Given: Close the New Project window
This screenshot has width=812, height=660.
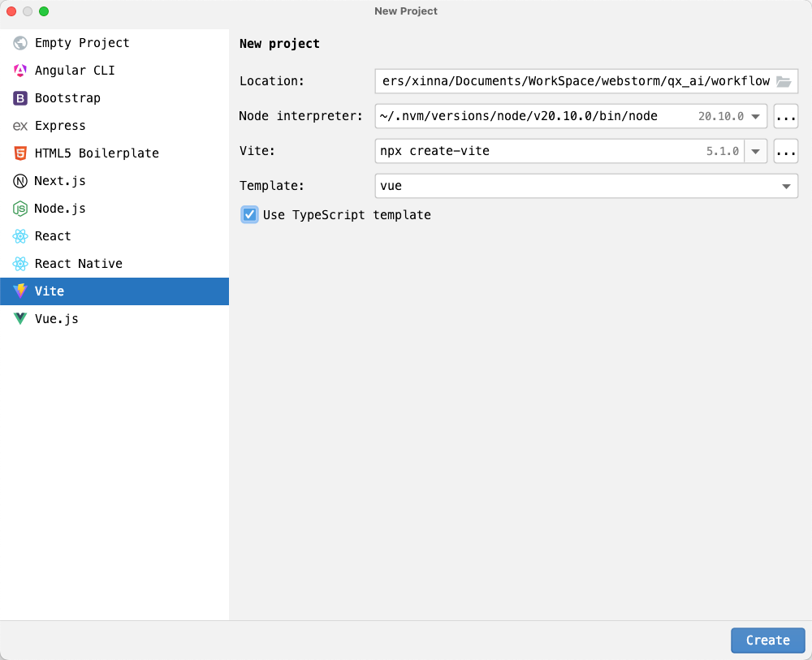Looking at the screenshot, I should pos(11,11).
